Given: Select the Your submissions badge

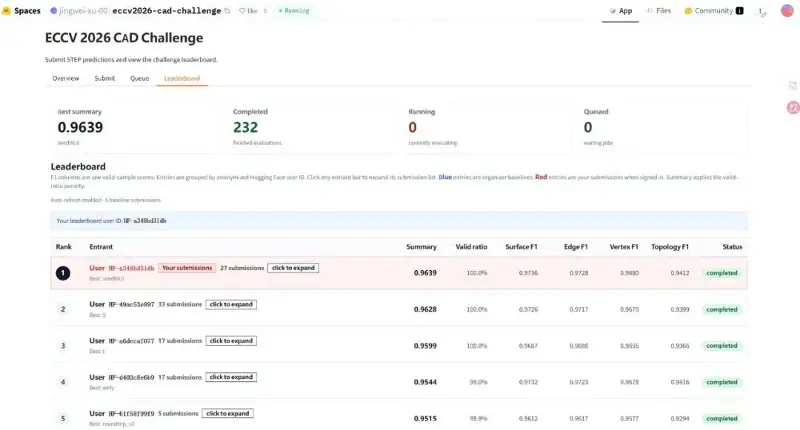Looking at the screenshot, I should click(187, 268).
